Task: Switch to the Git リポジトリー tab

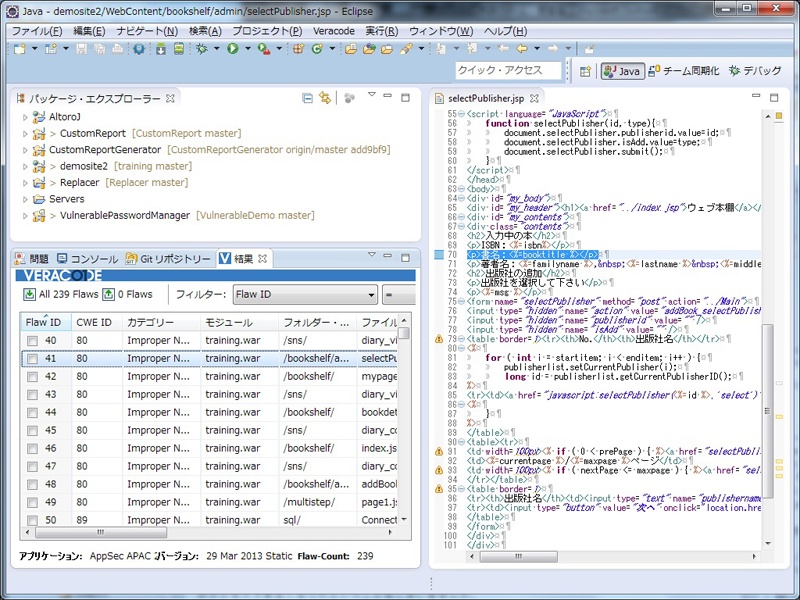Action: click(x=168, y=259)
